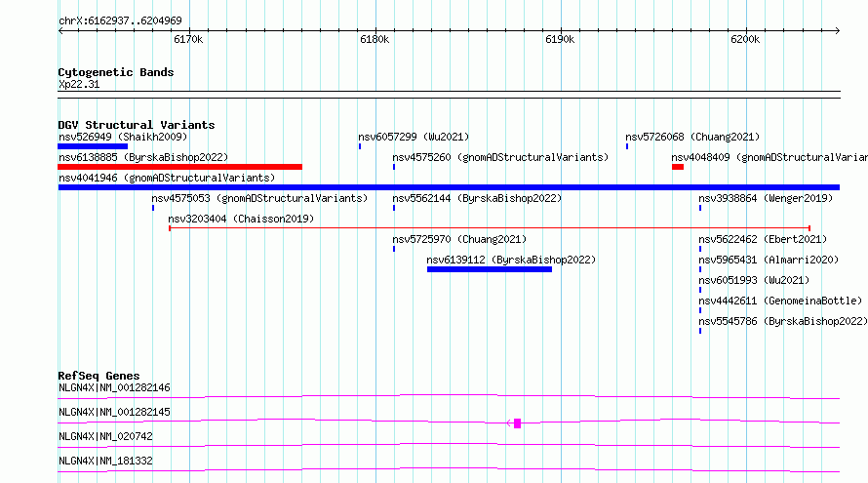Screen dimensions: 868x483
Task: Select the NLGN4X|NM_001282145 transcript label
Action: (x=114, y=412)
